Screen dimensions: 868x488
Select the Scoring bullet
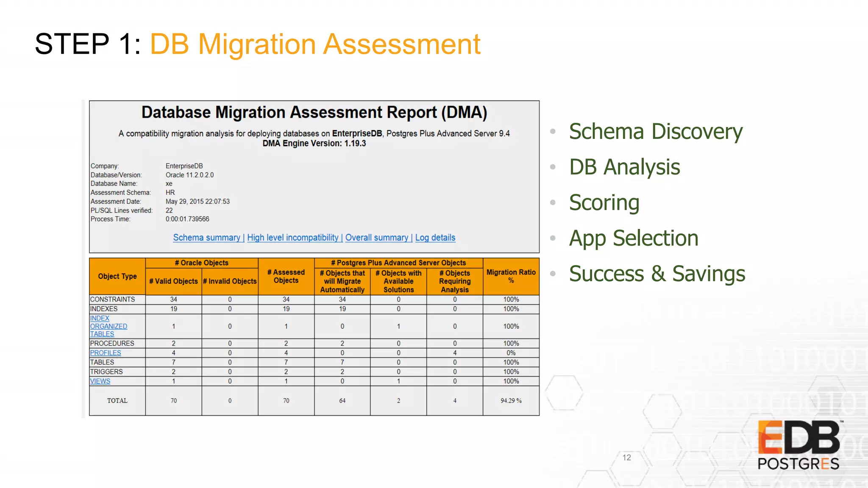click(604, 202)
